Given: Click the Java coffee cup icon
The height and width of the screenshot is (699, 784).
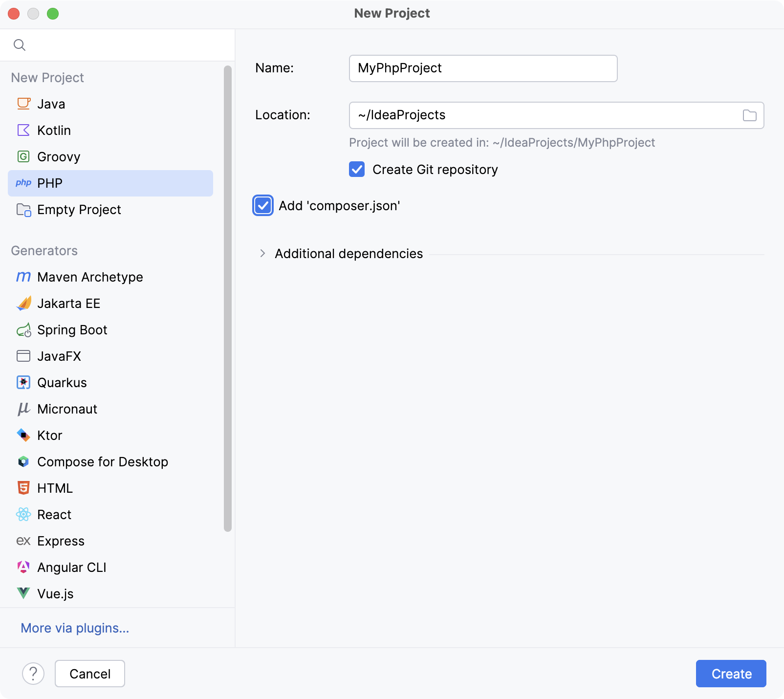Looking at the screenshot, I should [x=23, y=104].
